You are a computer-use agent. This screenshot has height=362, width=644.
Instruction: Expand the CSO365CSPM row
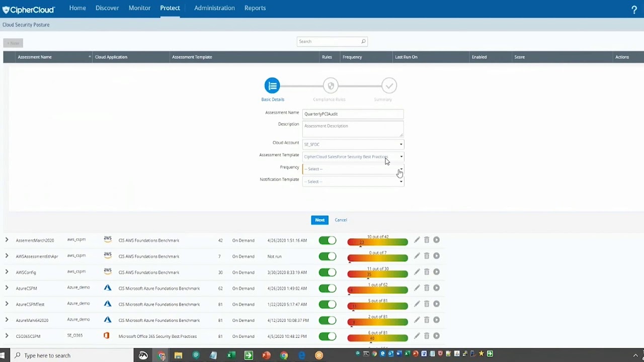pyautogui.click(x=7, y=336)
